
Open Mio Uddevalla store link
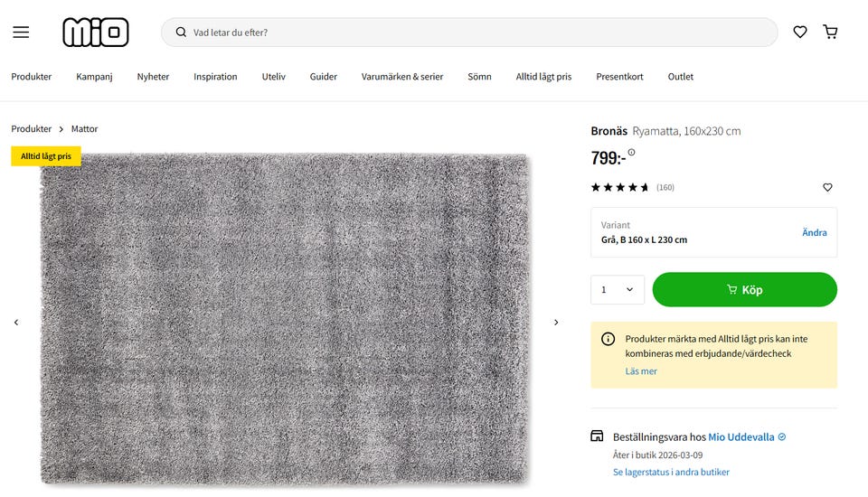click(x=741, y=436)
